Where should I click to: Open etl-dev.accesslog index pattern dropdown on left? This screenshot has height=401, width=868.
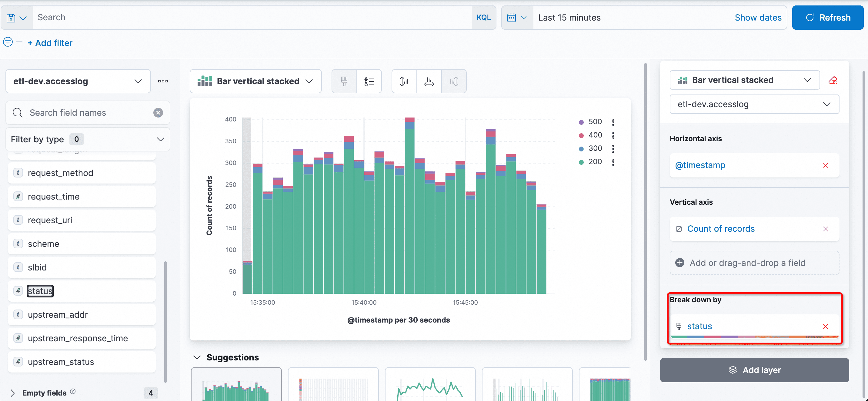pos(78,81)
